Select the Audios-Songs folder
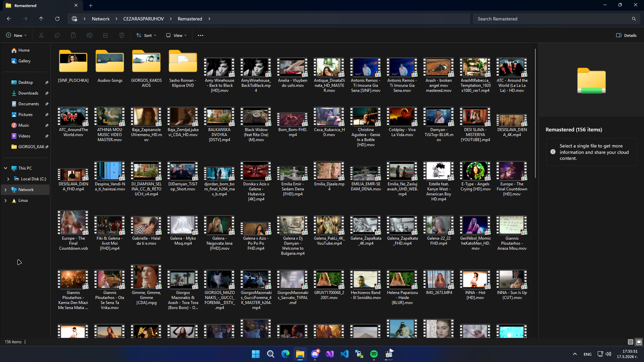 coord(110,66)
